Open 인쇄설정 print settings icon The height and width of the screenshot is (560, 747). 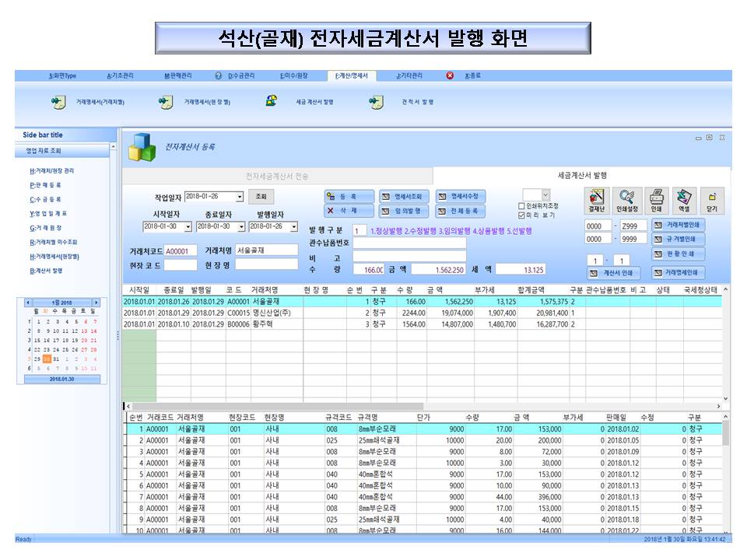tap(626, 199)
